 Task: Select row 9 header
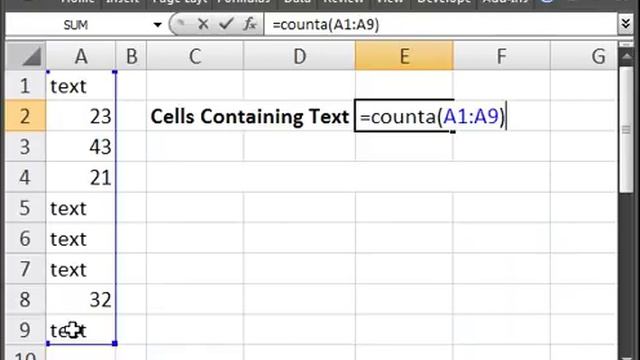pyautogui.click(x=25, y=330)
